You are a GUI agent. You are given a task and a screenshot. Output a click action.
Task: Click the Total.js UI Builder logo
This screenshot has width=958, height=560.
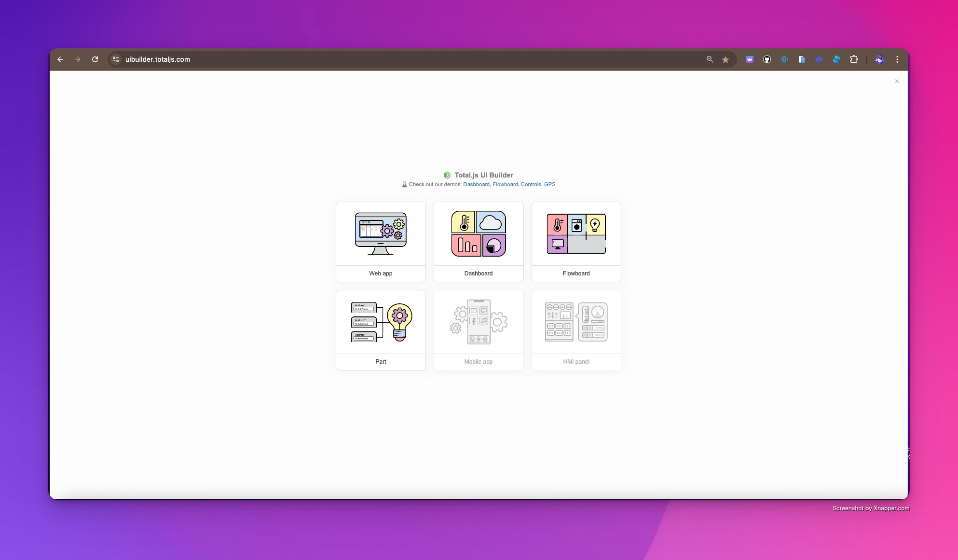click(x=447, y=175)
